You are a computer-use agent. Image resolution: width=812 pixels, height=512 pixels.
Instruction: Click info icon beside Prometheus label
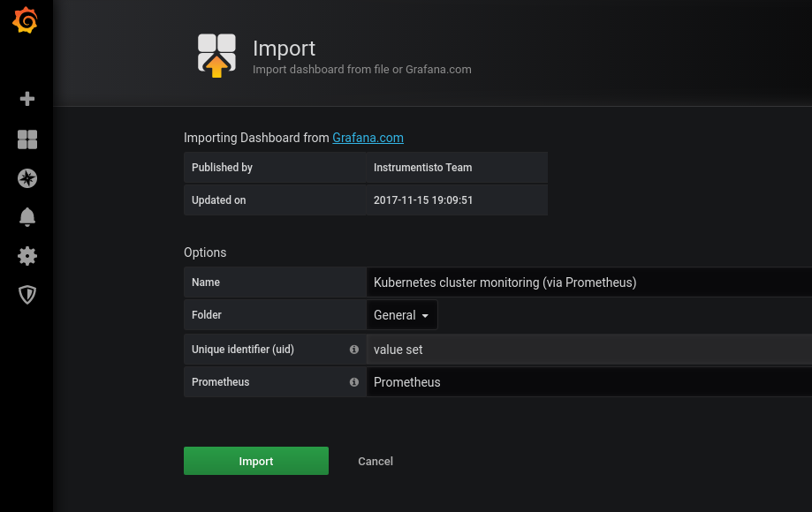pos(354,382)
